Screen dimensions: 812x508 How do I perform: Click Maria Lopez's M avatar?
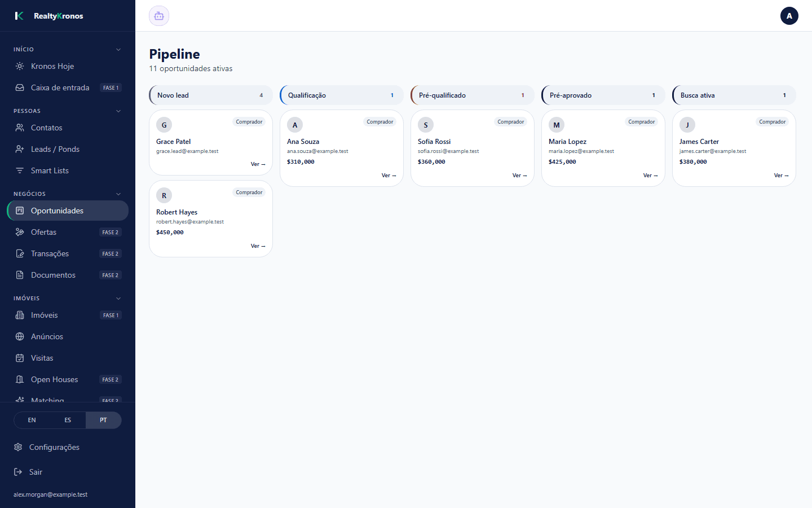point(557,125)
